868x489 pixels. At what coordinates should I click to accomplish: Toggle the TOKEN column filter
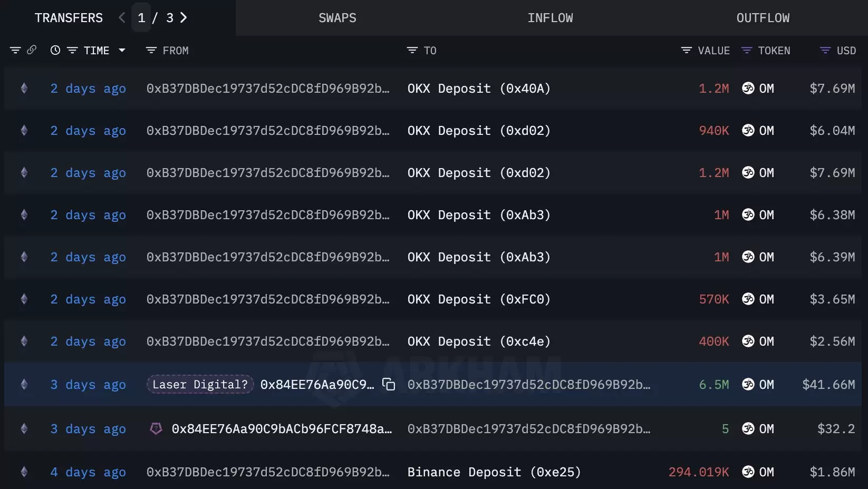point(746,51)
